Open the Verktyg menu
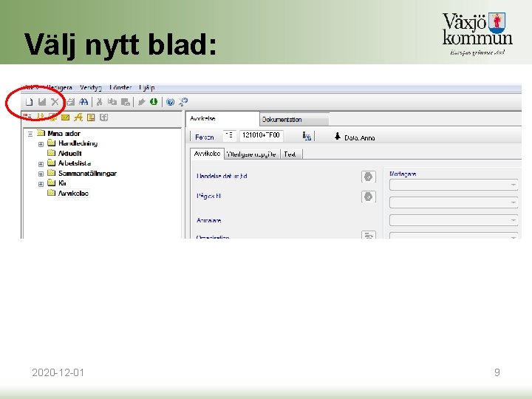The height and width of the screenshot is (399, 532). 91,87
